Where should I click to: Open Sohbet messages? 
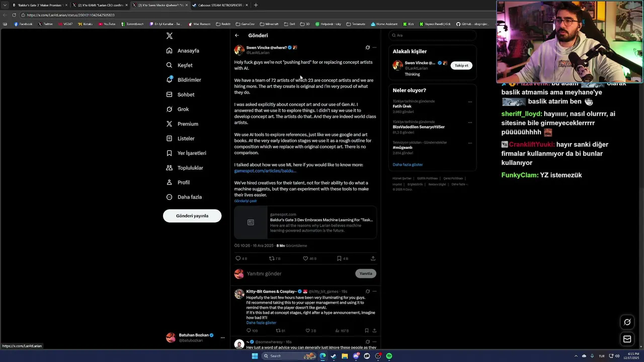[181, 95]
